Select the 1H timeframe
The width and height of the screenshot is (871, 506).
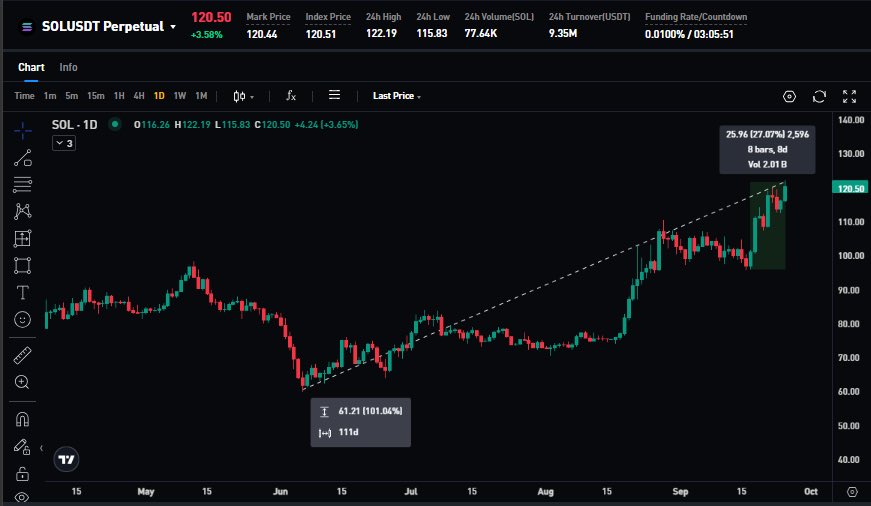(x=119, y=96)
